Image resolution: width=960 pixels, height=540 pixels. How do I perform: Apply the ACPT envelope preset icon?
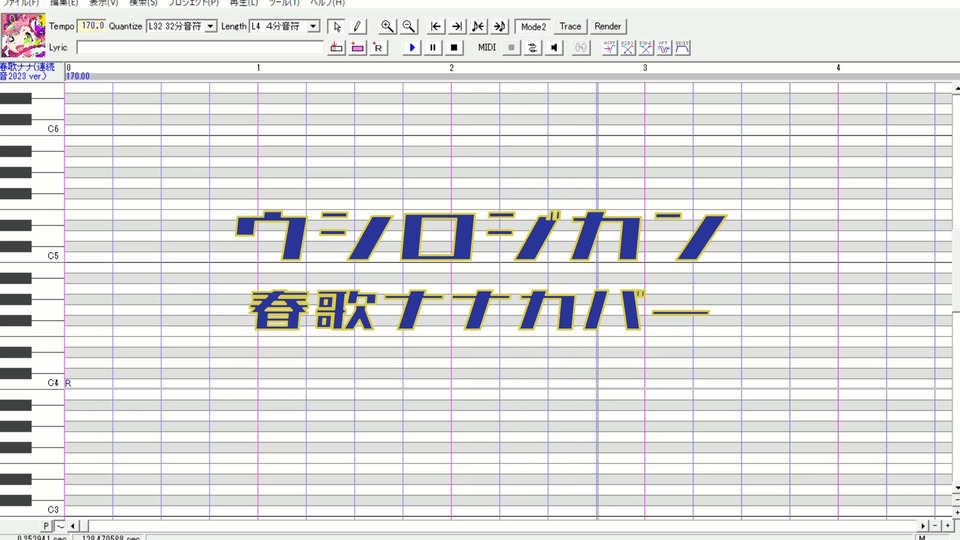click(609, 47)
